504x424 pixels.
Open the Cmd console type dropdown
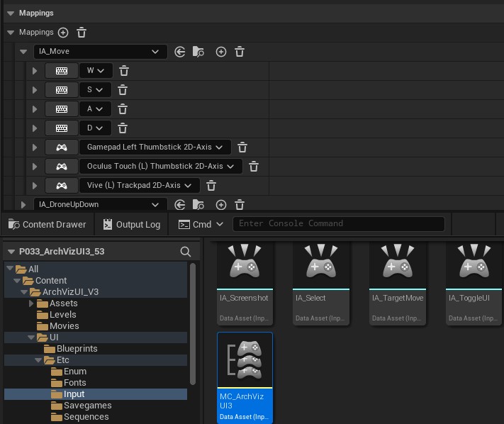pos(201,224)
